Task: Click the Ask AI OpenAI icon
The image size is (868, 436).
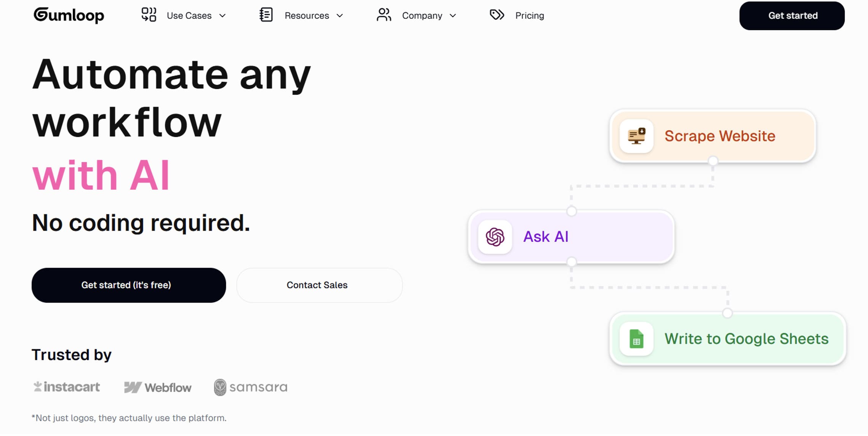Action: pos(495,237)
